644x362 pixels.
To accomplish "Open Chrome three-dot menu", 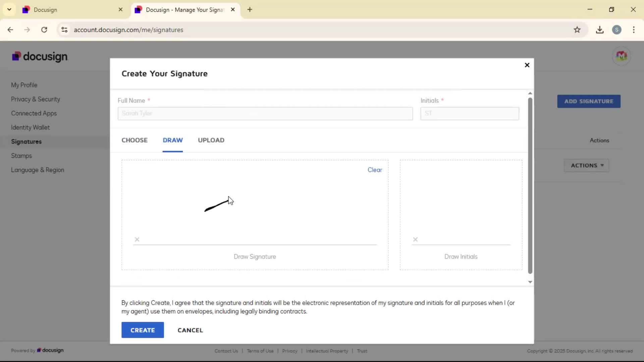I will pos(634,30).
